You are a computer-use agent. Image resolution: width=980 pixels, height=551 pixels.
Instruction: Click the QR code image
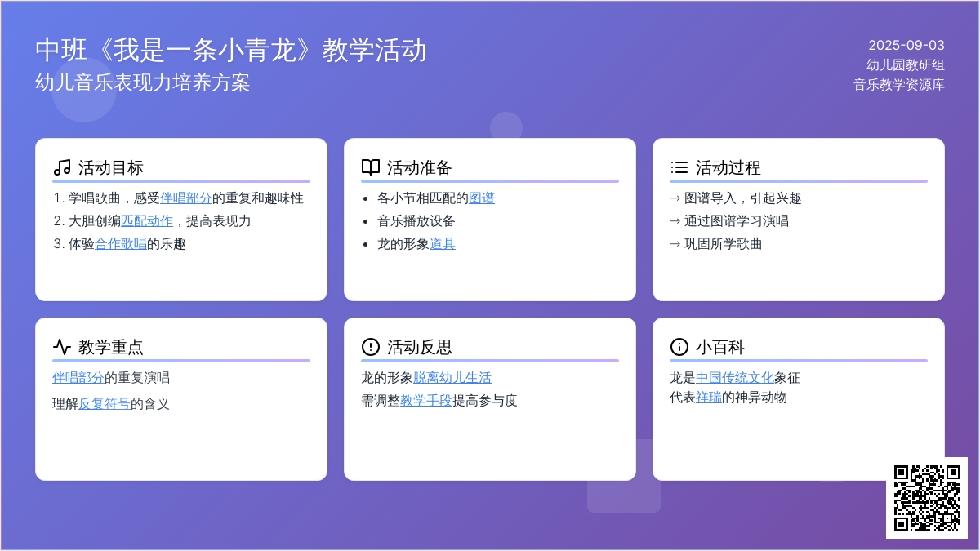pos(927,498)
